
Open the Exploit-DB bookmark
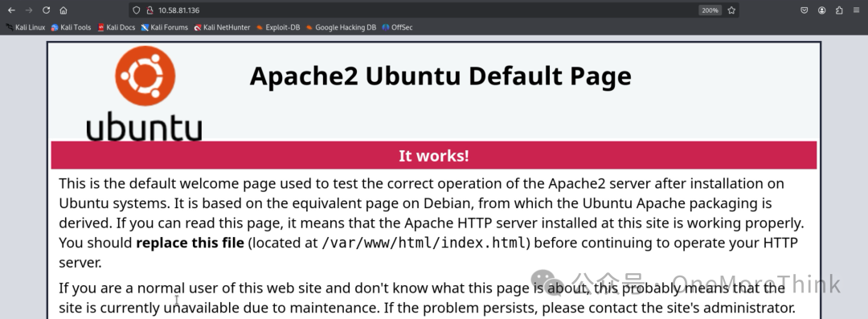click(x=278, y=27)
